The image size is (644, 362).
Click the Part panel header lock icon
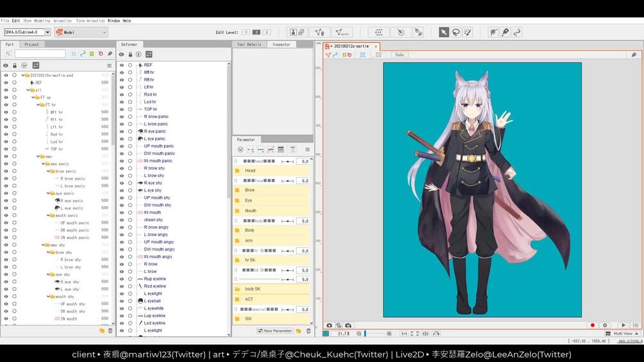tap(15, 65)
